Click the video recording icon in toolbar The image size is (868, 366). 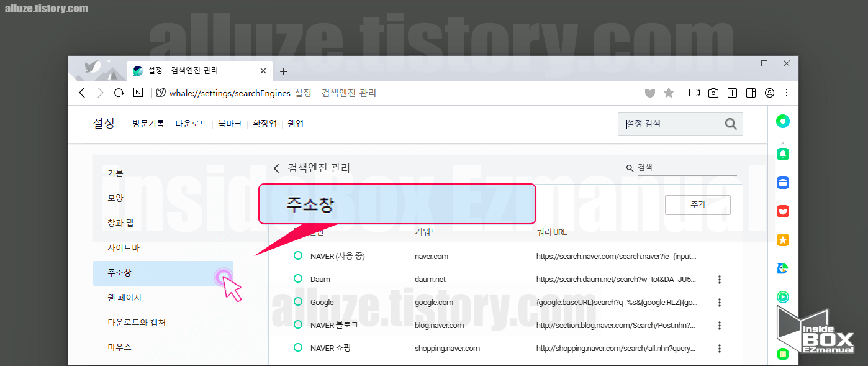[x=694, y=93]
